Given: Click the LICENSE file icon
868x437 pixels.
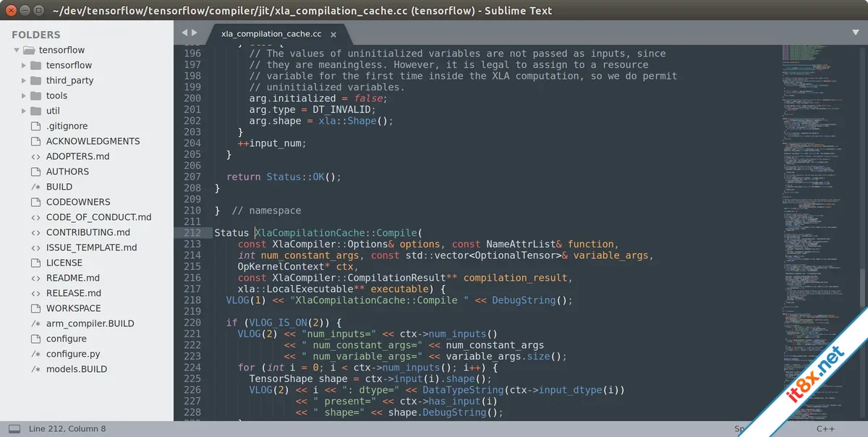Looking at the screenshot, I should (x=35, y=263).
